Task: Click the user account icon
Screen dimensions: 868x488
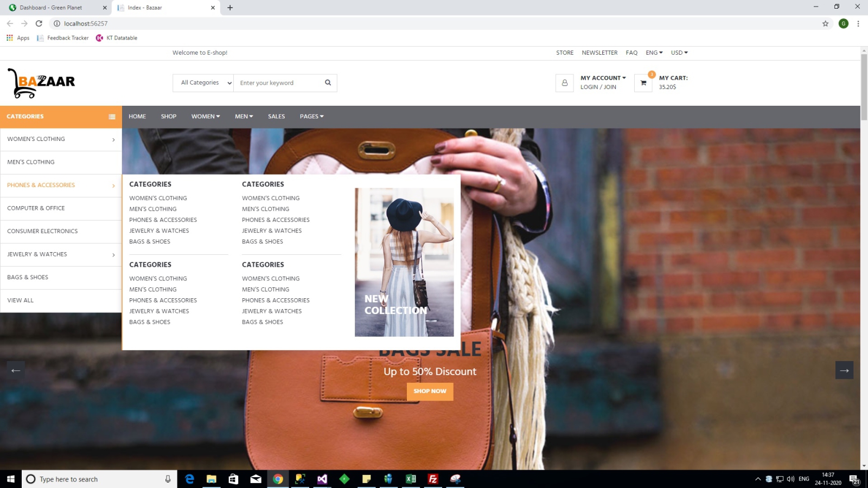Action: click(x=564, y=83)
